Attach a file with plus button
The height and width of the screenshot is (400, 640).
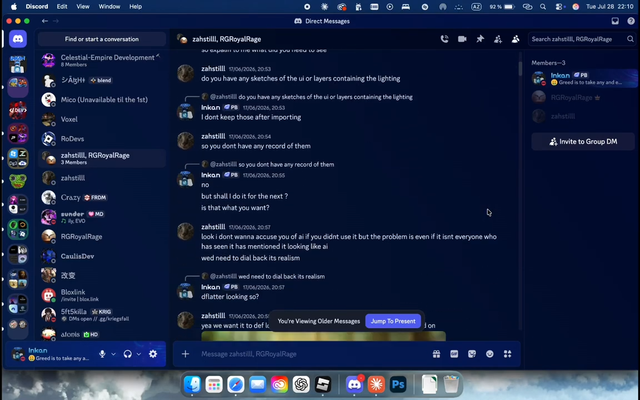pos(185,354)
